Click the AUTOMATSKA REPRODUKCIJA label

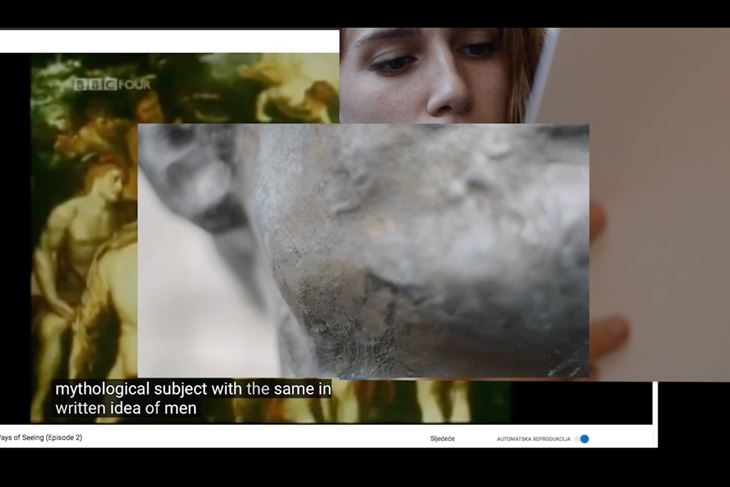coord(533,438)
